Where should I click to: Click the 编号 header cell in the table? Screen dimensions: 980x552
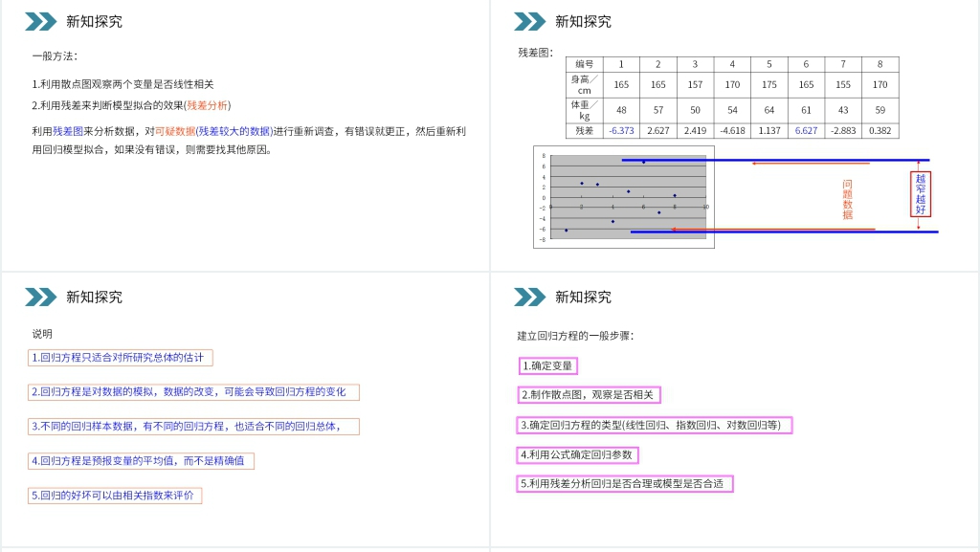(x=584, y=64)
